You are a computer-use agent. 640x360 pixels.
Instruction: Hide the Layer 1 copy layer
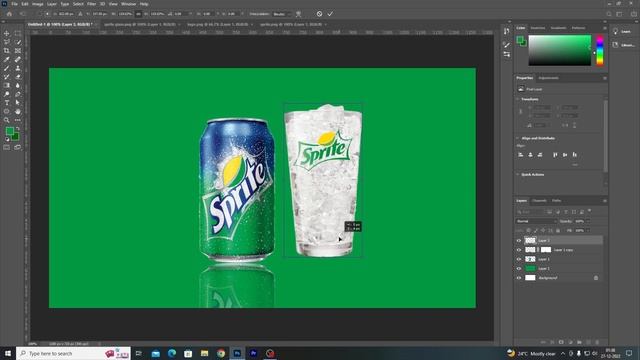(x=519, y=250)
